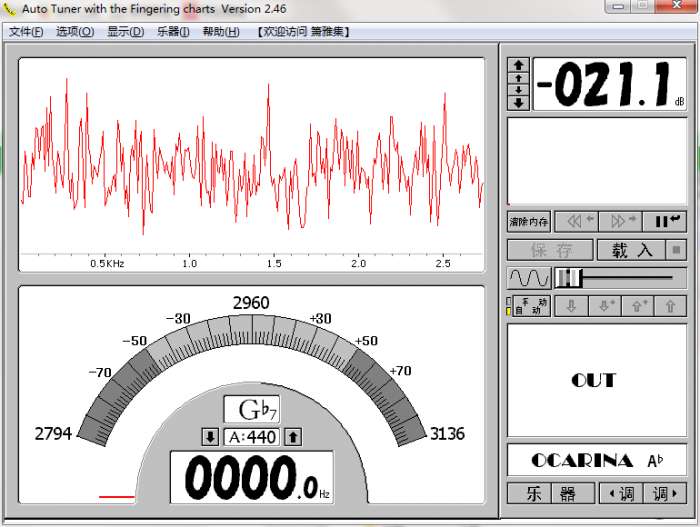Viewport: 700px width, 527px height.
Task: Click the Gb7 note display box
Action: coord(251,409)
